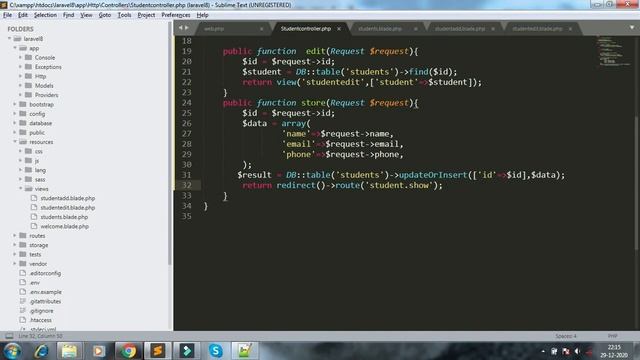Open the Project menu
This screenshot has height=360, width=640.
pos(146,15)
